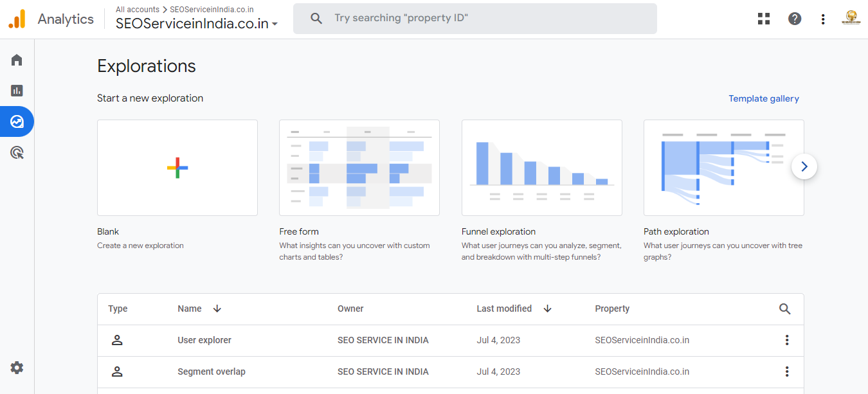Open the Google apps grid icon
The height and width of the screenshot is (394, 868).
click(x=764, y=19)
